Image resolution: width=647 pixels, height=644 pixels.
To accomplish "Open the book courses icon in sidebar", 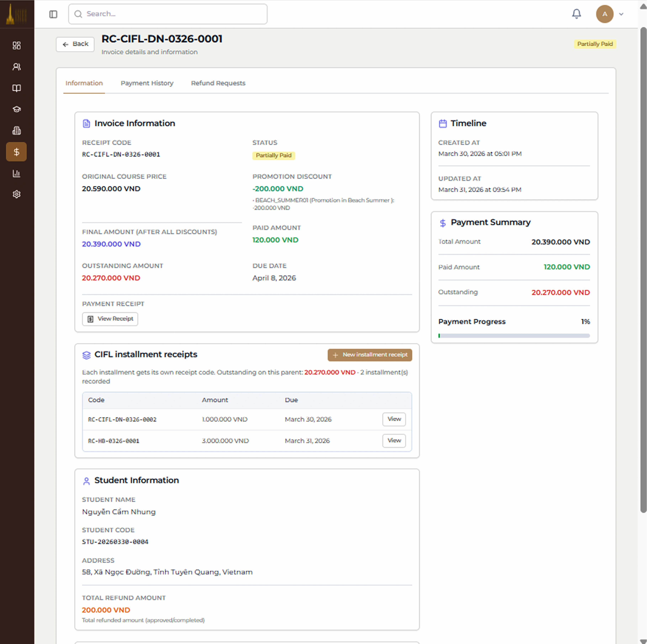I will [16, 88].
